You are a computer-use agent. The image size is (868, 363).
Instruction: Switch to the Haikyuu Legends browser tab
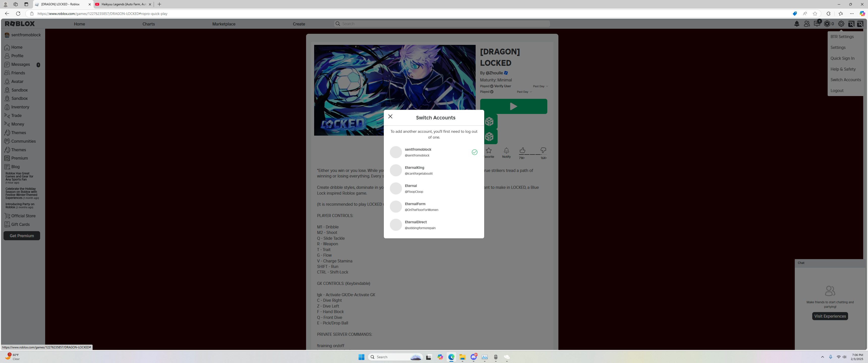click(x=123, y=4)
